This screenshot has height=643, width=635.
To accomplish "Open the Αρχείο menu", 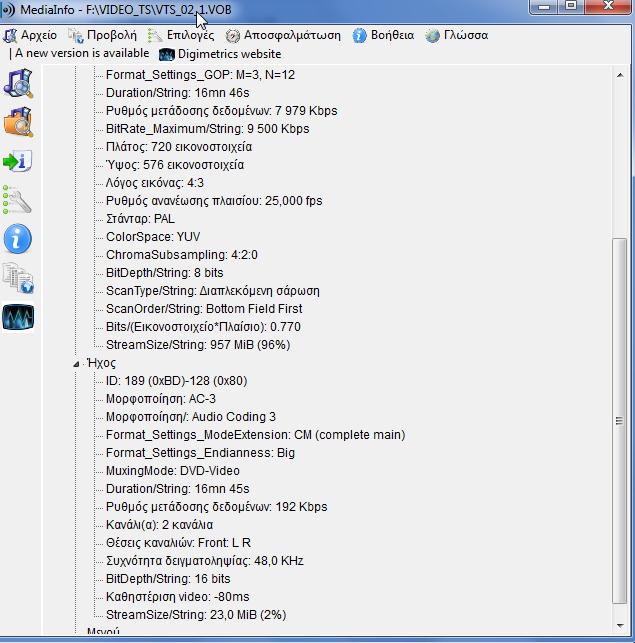I will pyautogui.click(x=39, y=35).
